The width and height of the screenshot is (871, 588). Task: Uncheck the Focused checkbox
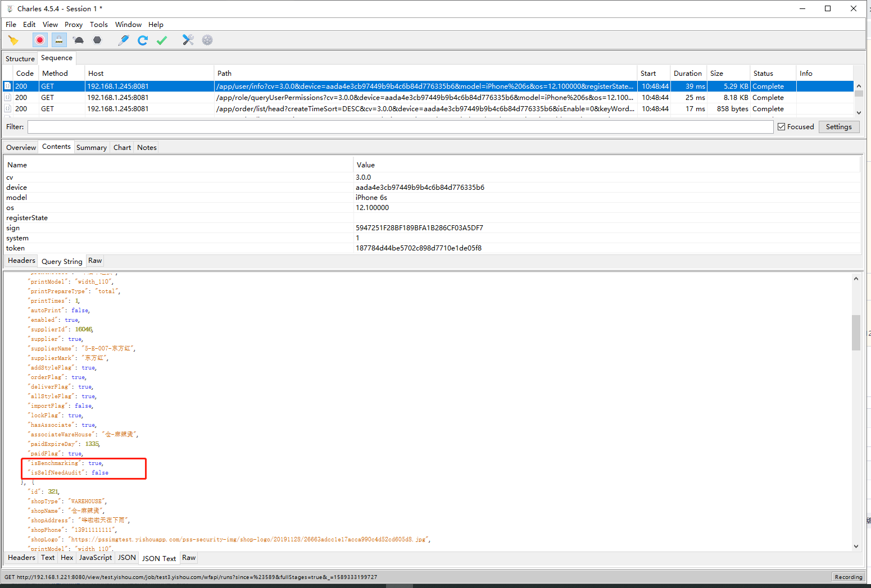pyautogui.click(x=781, y=127)
